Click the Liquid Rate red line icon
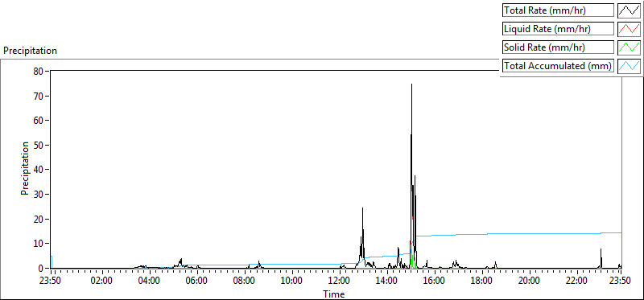The width and height of the screenshot is (644, 300). [630, 28]
